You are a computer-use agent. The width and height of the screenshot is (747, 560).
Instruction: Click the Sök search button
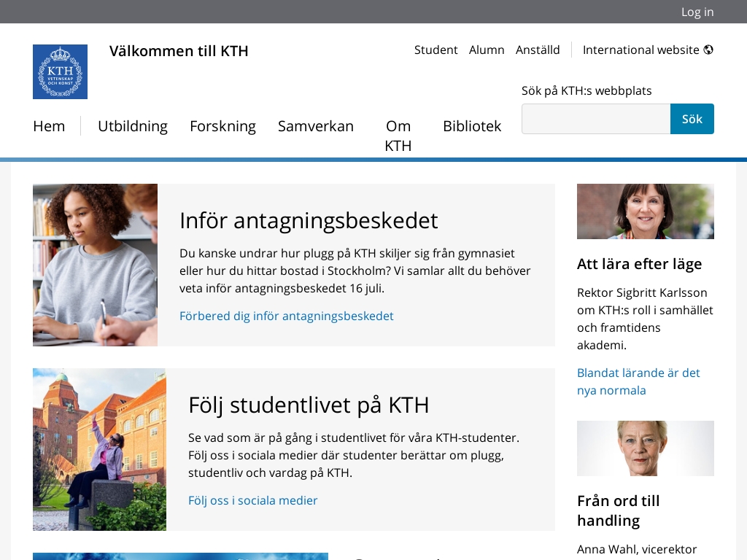[692, 119]
